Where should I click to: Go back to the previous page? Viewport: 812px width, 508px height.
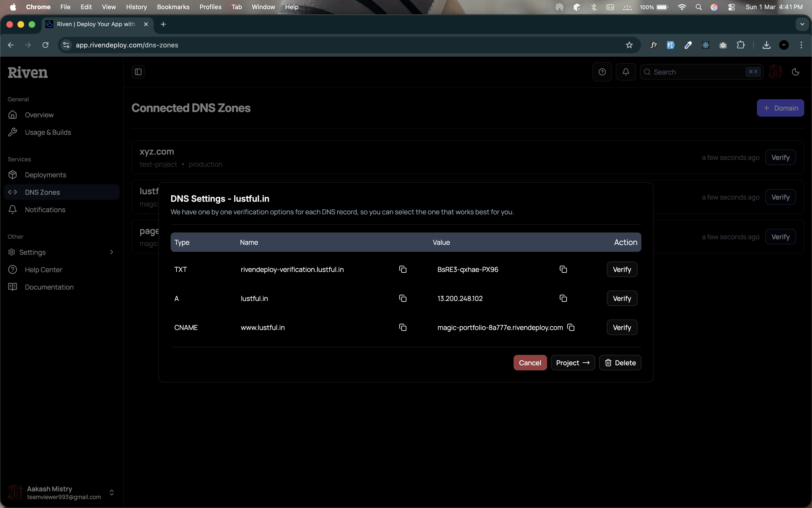11,45
